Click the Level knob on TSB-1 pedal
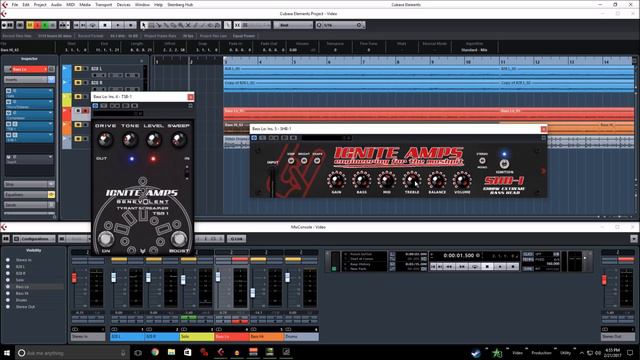The image size is (640, 360). click(x=154, y=140)
